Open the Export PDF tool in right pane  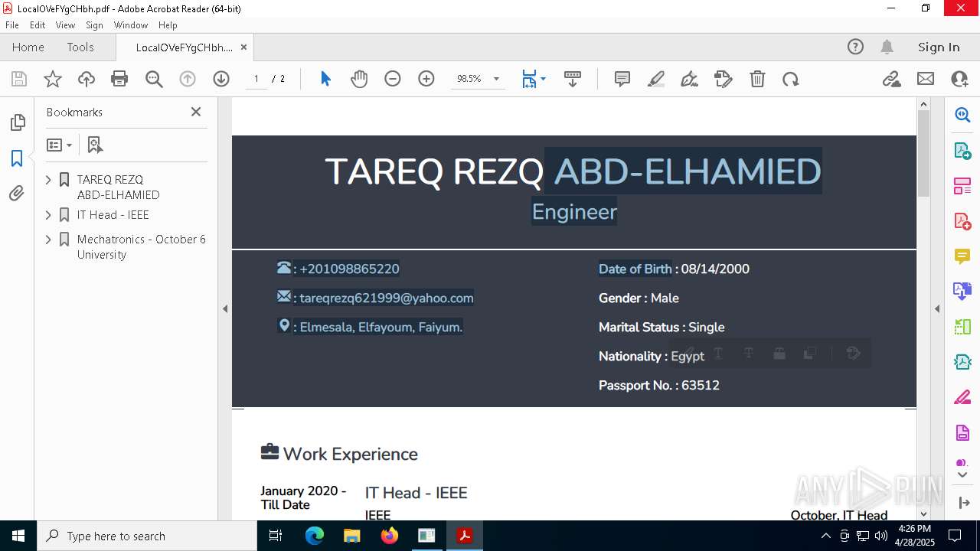[962, 150]
